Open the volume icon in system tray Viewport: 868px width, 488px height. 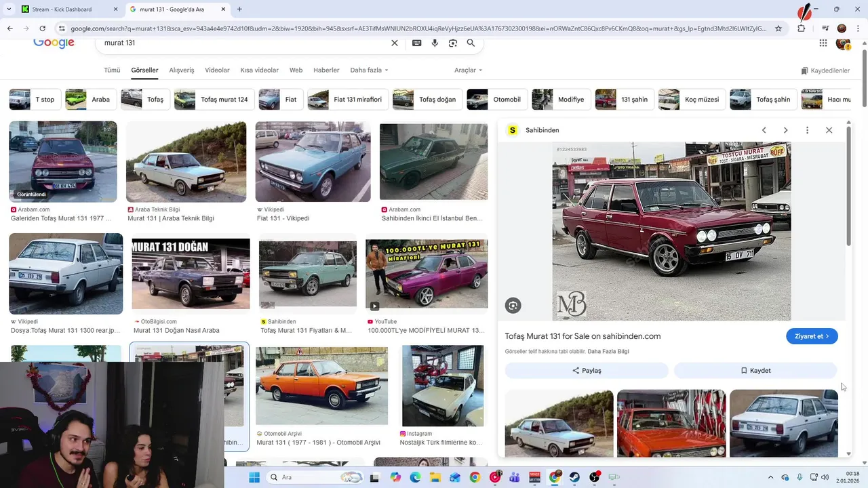point(825,477)
